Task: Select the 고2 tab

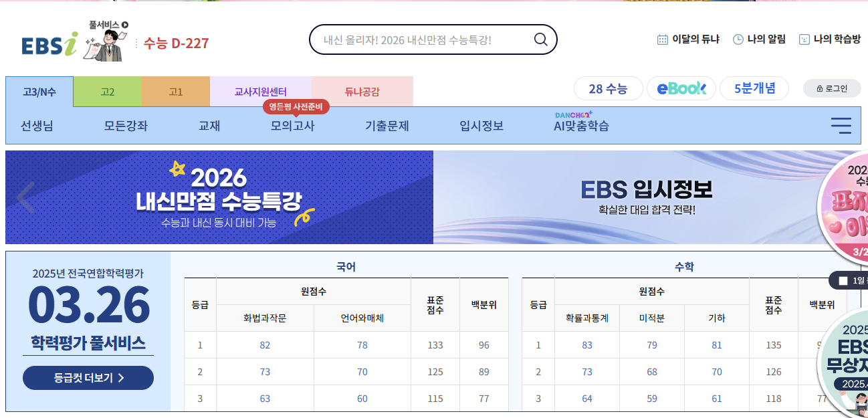Action: click(108, 92)
